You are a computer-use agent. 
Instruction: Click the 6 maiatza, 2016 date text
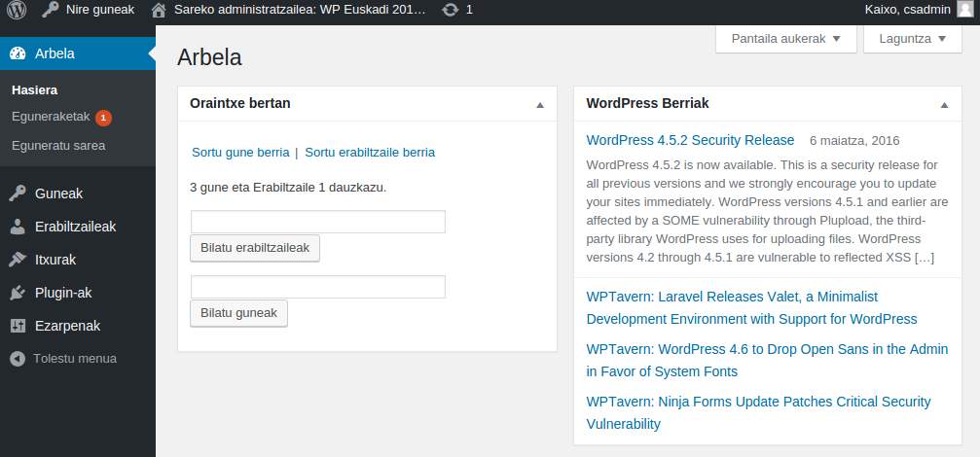854,141
